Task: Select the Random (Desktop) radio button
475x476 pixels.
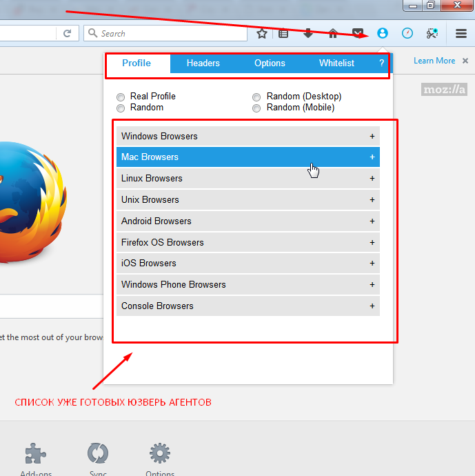Action: (x=256, y=97)
